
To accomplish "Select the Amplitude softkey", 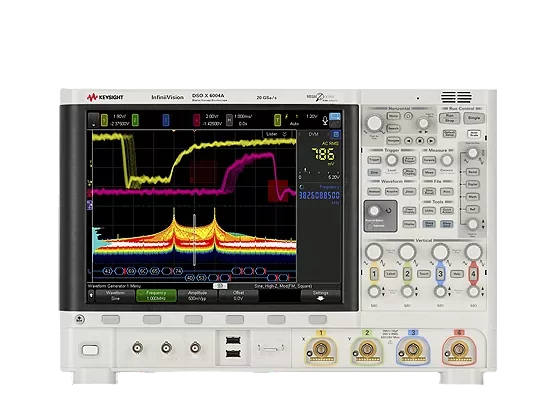I will 197,296.
